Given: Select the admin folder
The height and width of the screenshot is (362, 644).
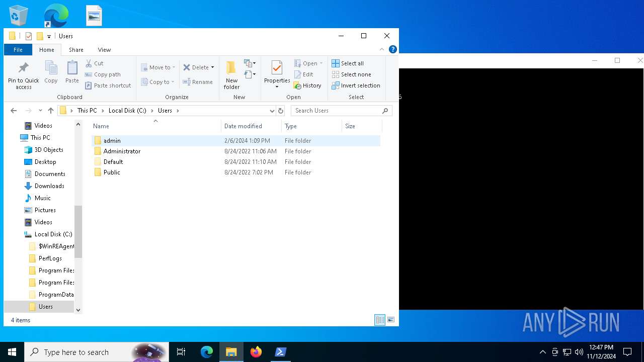Looking at the screenshot, I should coord(236,141).
